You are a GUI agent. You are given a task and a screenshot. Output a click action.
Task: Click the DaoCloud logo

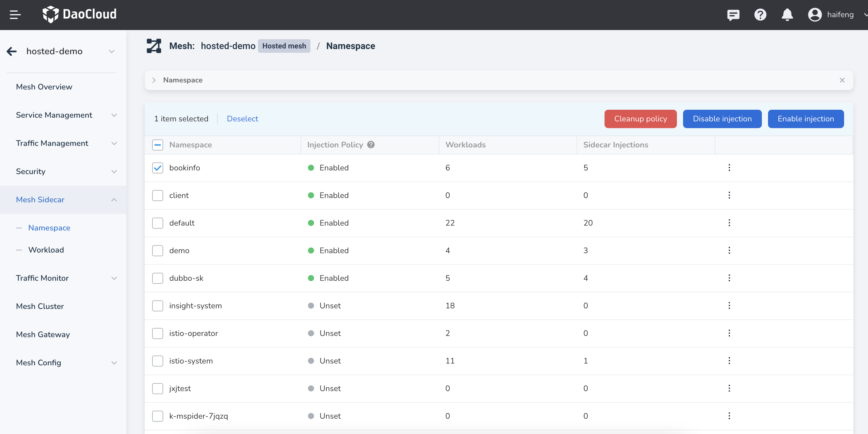(79, 14)
